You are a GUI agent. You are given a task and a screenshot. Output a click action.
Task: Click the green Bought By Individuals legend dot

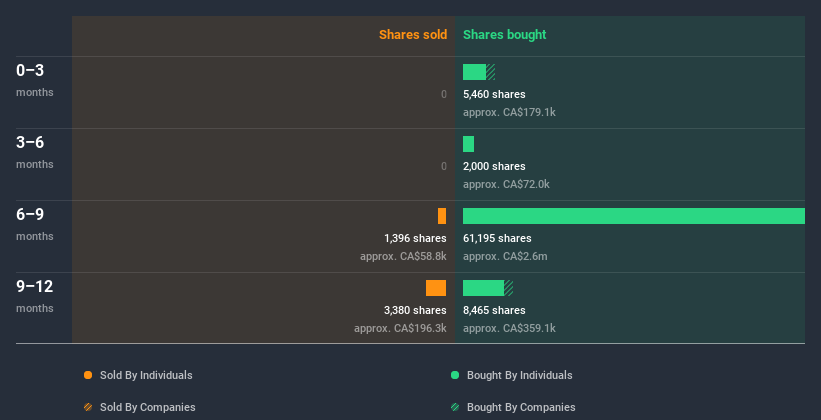tap(455, 375)
